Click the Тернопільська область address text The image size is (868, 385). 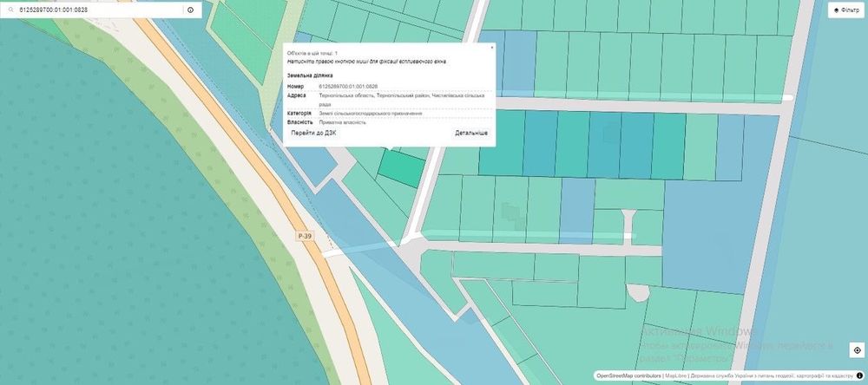coord(402,100)
